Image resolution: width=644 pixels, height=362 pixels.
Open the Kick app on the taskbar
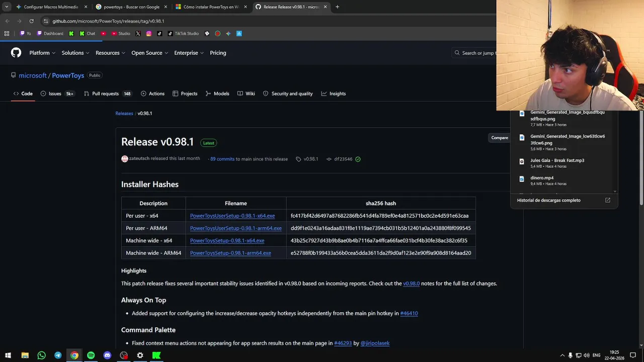coord(156,355)
